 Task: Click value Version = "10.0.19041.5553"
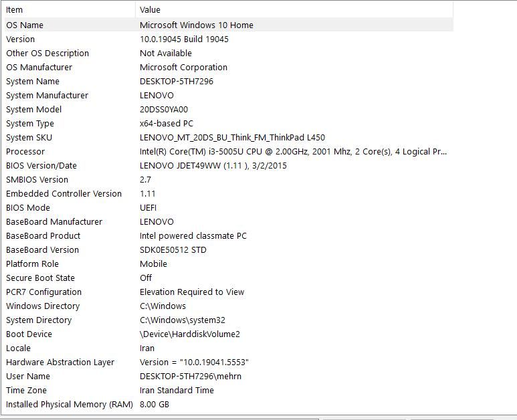click(194, 362)
